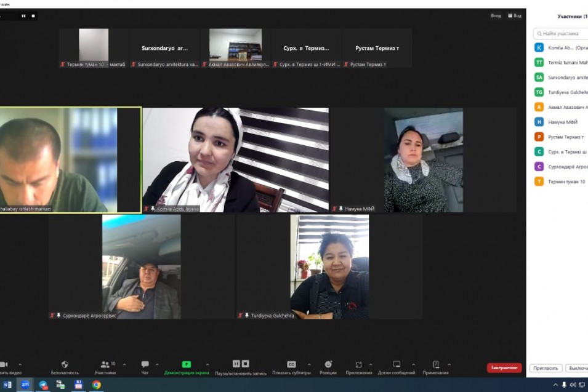Click the name Рустам Термиз т in participants list
The image size is (588, 392).
pos(566,137)
